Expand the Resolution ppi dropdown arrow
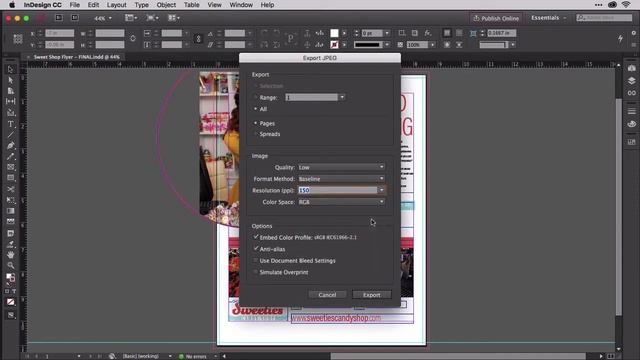The width and height of the screenshot is (640, 360). 381,190
